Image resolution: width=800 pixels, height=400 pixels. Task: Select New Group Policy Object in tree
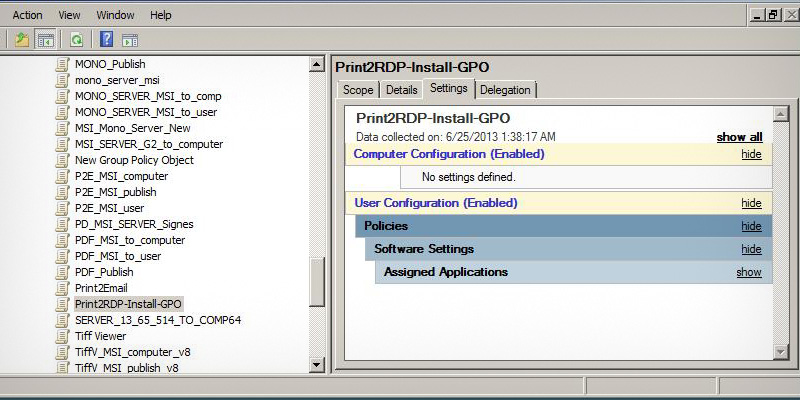pyautogui.click(x=134, y=160)
